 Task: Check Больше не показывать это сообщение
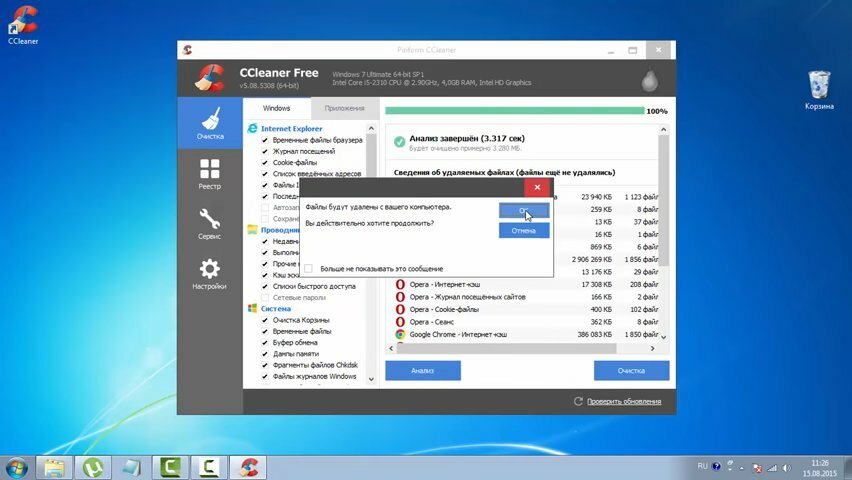309,269
